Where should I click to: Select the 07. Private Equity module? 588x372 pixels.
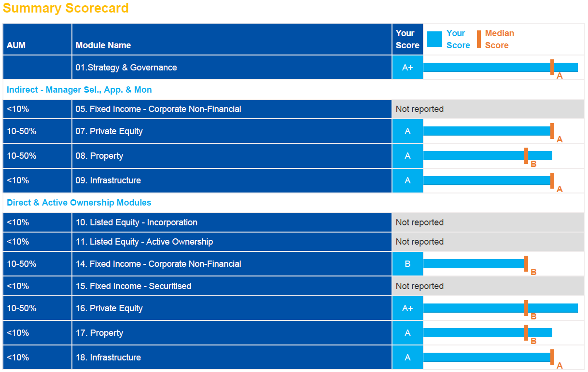tap(109, 131)
